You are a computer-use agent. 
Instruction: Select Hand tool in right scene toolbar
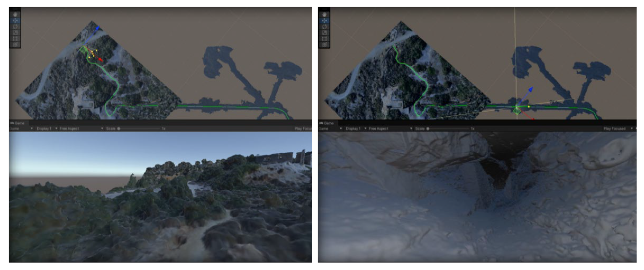[x=324, y=14]
